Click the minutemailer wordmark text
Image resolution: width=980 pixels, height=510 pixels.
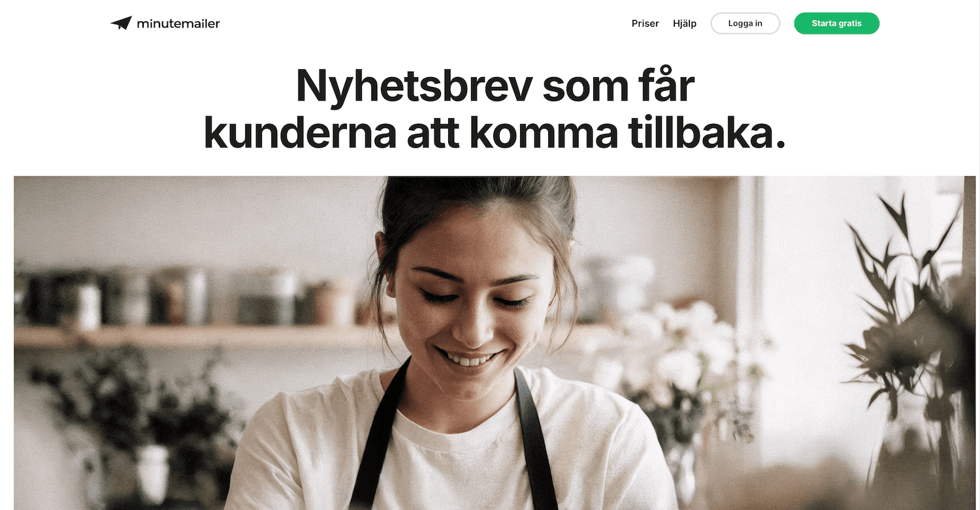pyautogui.click(x=178, y=24)
